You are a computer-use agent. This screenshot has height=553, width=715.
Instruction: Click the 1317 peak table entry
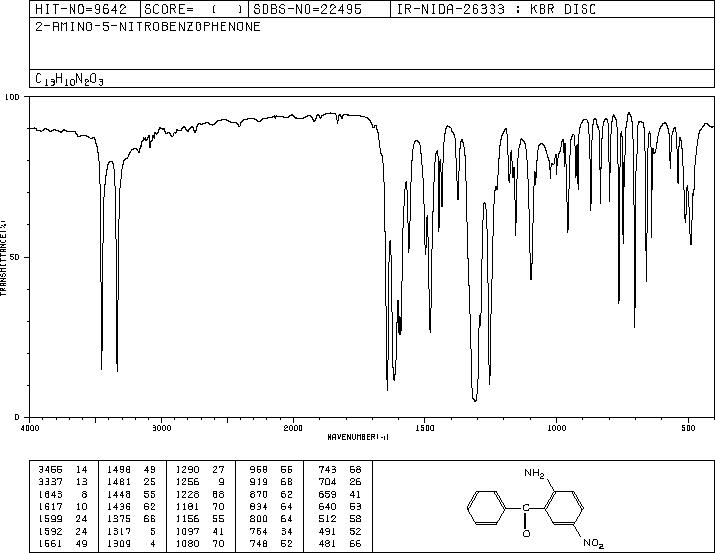tap(131, 532)
